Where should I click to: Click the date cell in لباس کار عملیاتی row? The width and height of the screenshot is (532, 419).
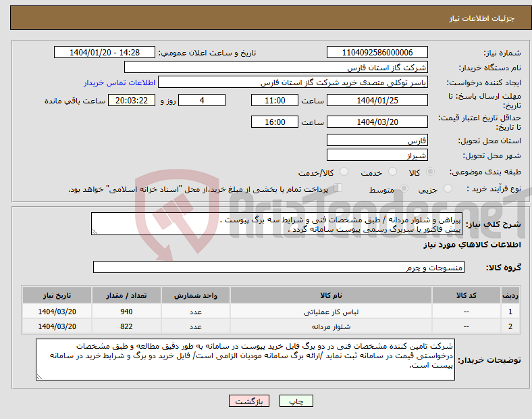(x=57, y=312)
